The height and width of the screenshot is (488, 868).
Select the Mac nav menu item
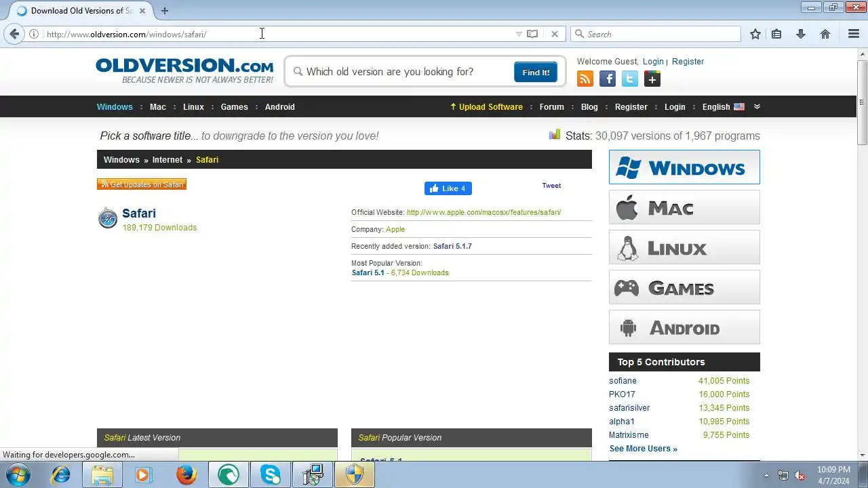[x=158, y=106]
